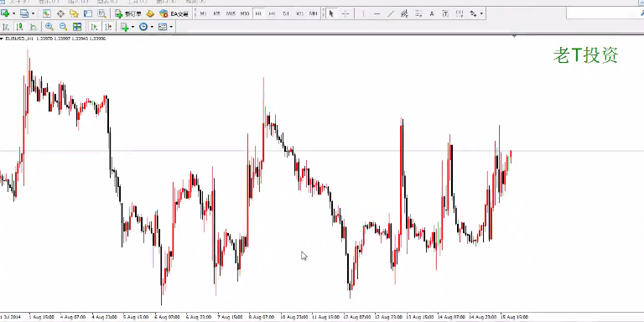Select the Fibonacci retracement tool
Image resolution: width=644 pixels, height=322 pixels.
418,13
